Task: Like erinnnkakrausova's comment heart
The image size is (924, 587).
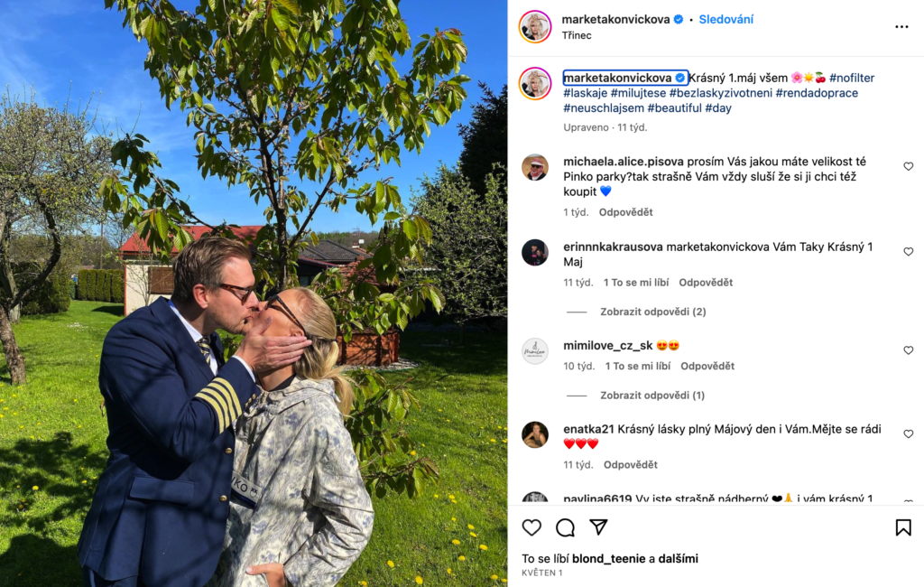Action: point(908,251)
